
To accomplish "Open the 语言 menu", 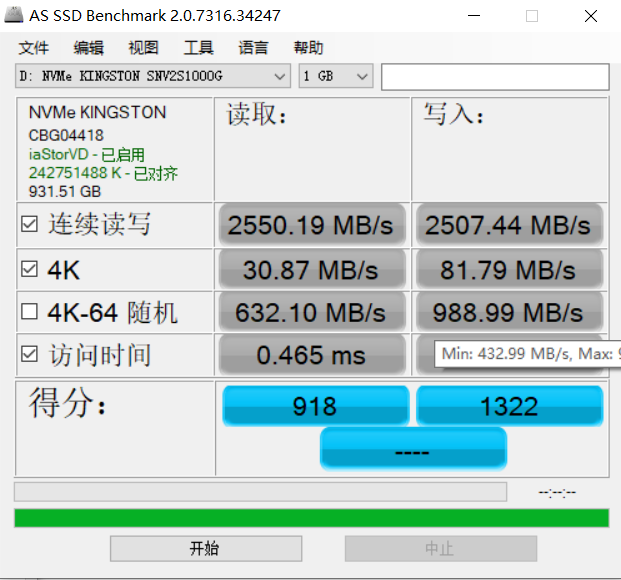I will click(253, 48).
